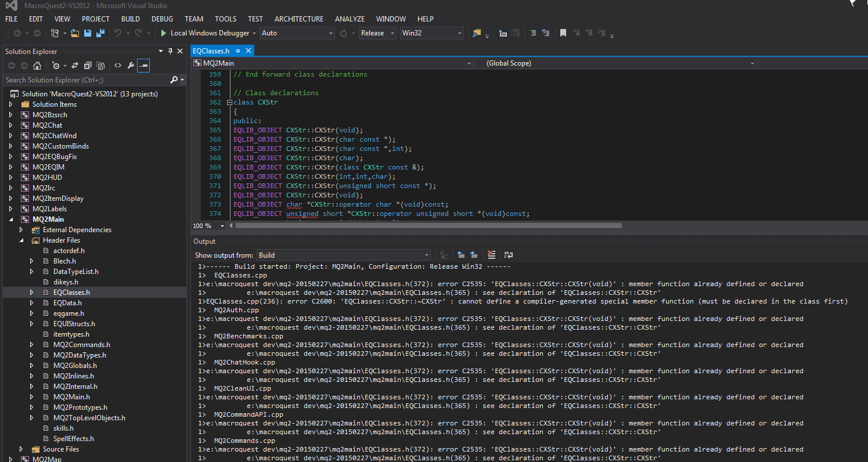Image resolution: width=868 pixels, height=462 pixels.
Task: Click the Find in Files toolbar icon
Action: 477,33
